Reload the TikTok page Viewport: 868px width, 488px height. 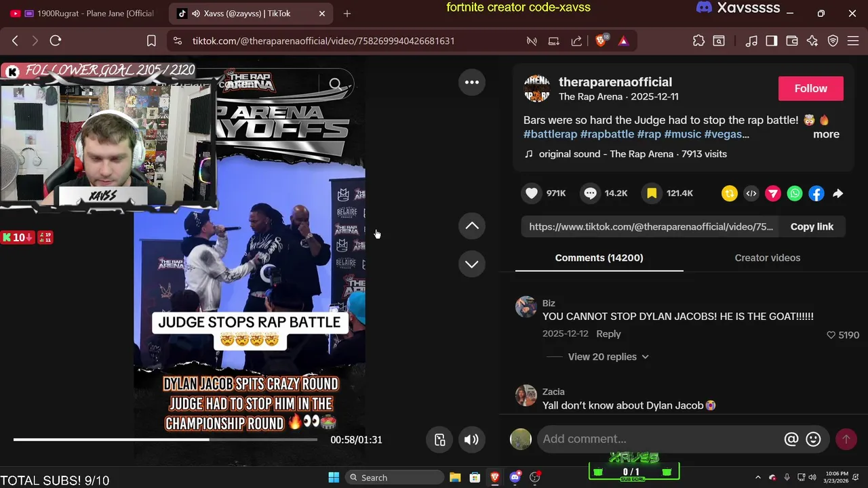point(56,41)
